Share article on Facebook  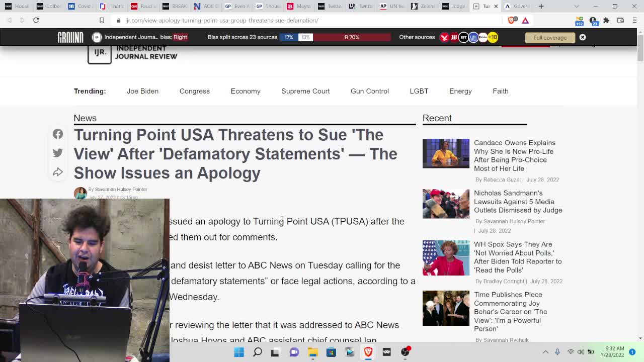[58, 134]
